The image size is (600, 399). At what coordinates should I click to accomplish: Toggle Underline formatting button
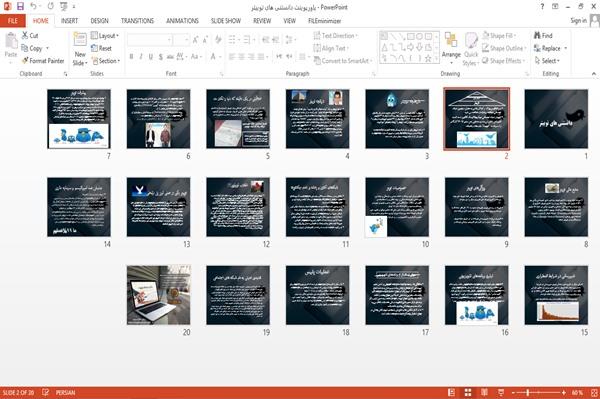coord(151,57)
